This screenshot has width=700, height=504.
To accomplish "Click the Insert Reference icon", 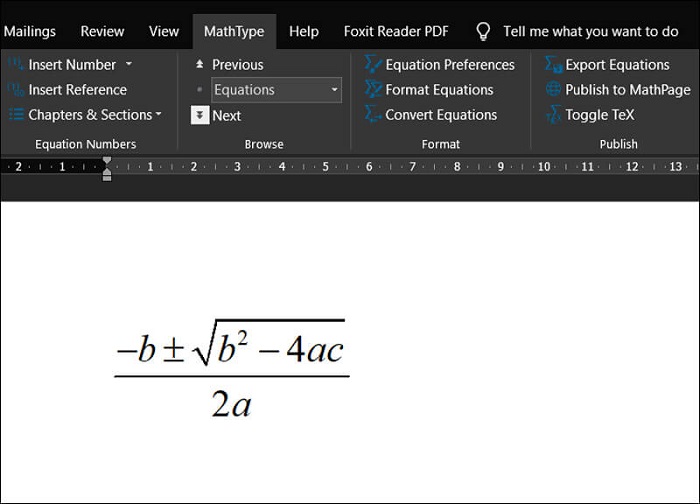I will coord(16,90).
